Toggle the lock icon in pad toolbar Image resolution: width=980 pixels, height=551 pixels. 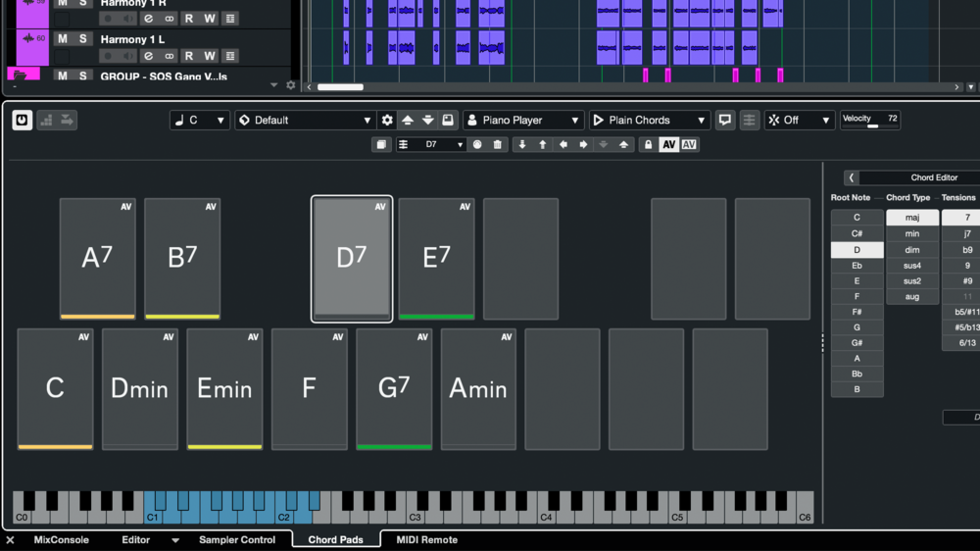pyautogui.click(x=648, y=144)
